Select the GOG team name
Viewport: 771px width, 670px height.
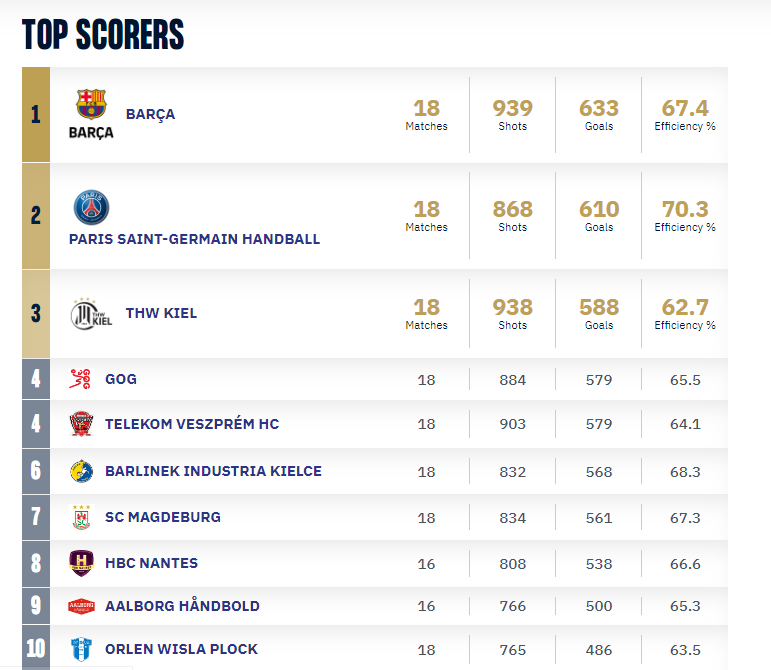[121, 380]
